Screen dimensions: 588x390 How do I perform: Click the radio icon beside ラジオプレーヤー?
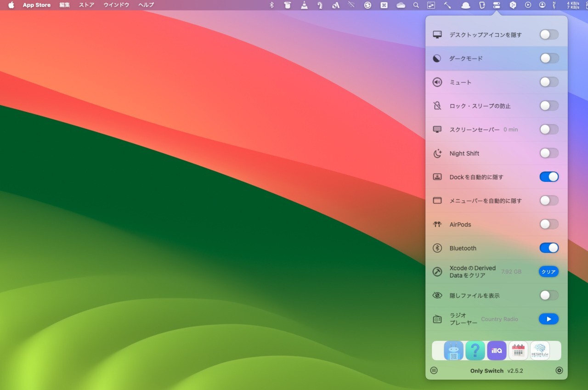click(x=437, y=319)
